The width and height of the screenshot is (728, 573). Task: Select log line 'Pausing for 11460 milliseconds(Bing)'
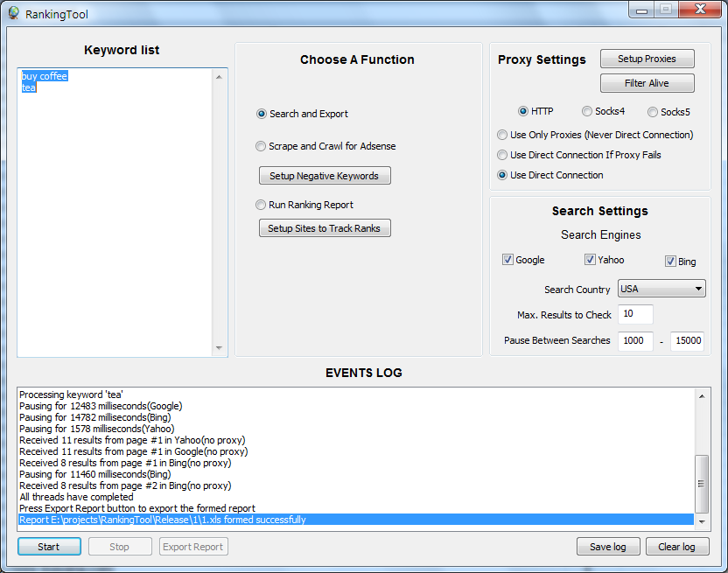355,474
